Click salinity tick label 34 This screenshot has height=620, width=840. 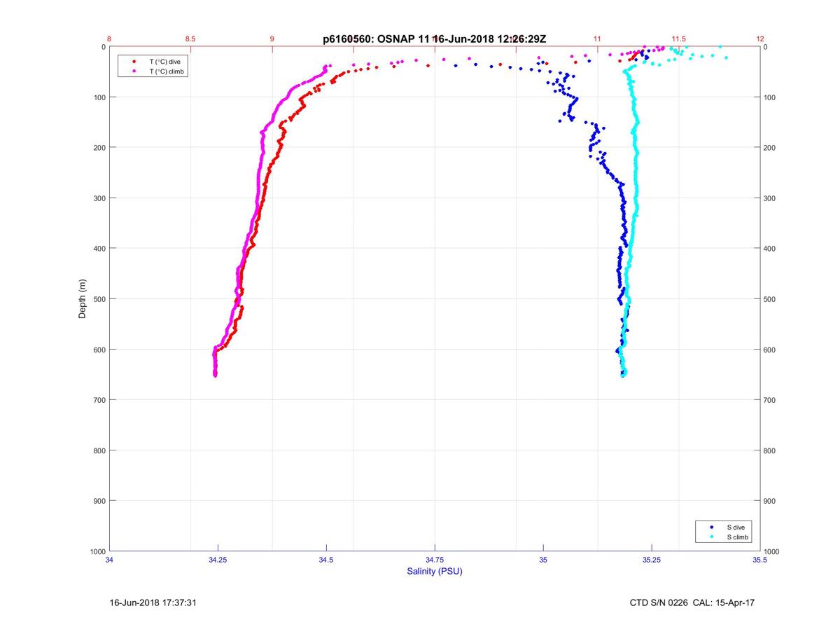pyautogui.click(x=110, y=559)
